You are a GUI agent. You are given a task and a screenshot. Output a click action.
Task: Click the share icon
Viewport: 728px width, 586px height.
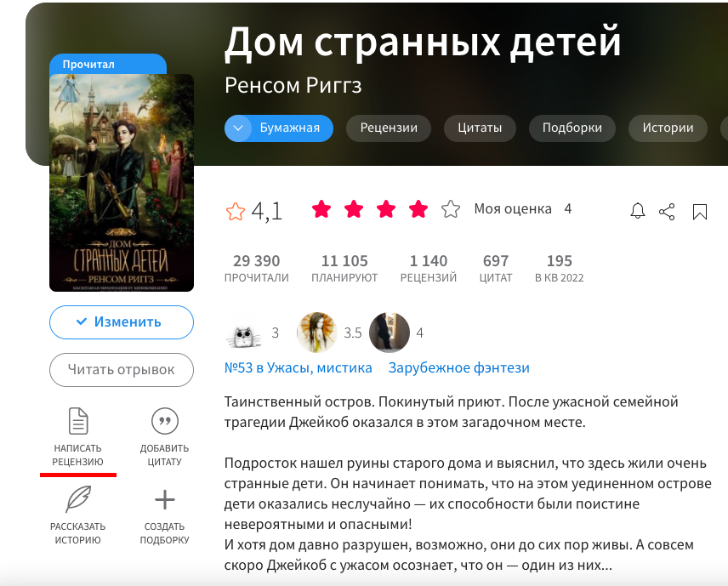click(667, 212)
